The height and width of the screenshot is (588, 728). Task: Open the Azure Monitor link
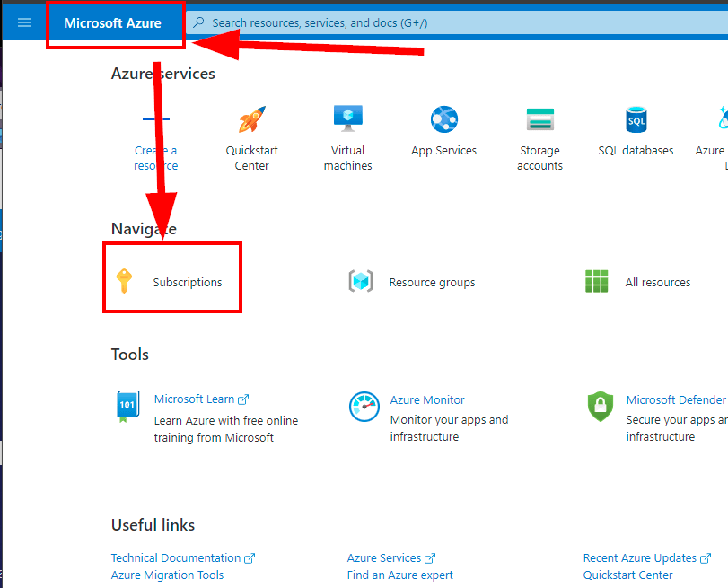coord(427,399)
